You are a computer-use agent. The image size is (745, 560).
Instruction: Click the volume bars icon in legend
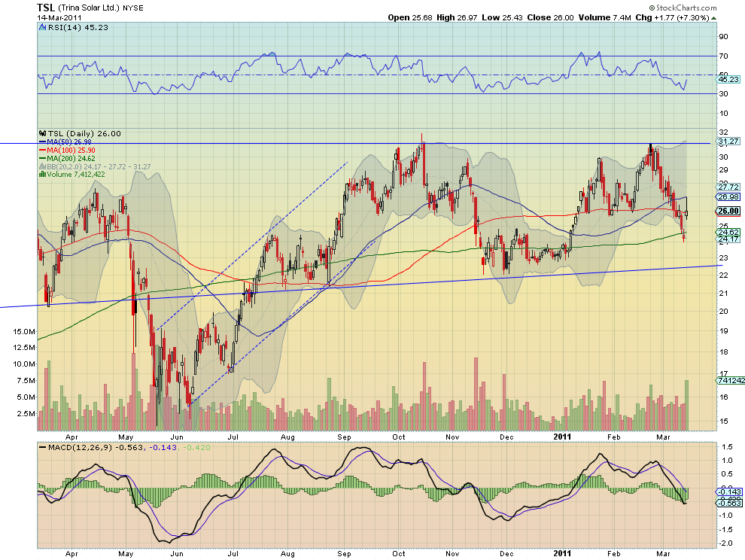[x=42, y=175]
